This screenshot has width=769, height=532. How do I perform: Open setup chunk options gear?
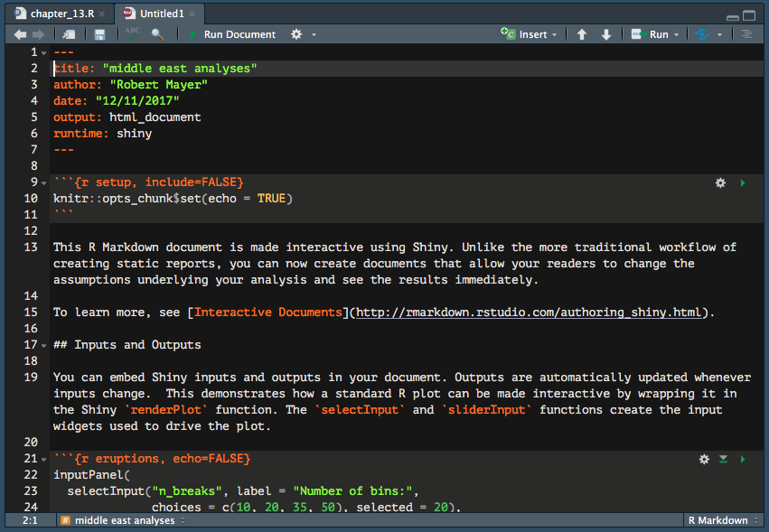pos(720,182)
